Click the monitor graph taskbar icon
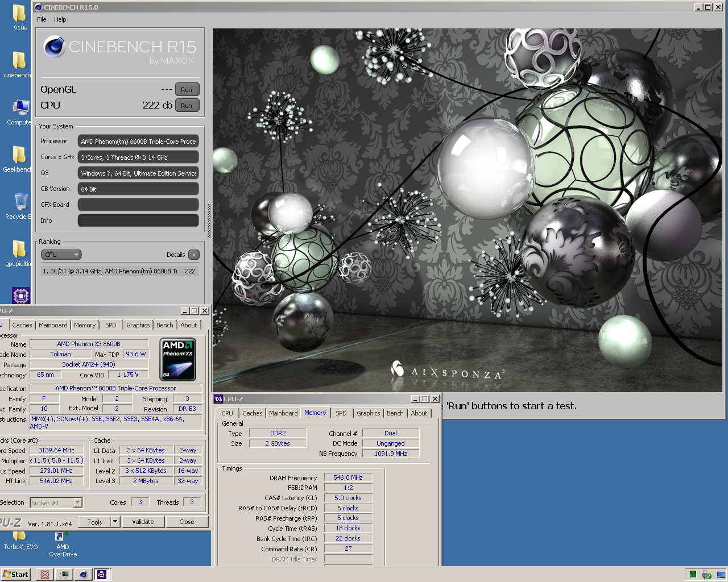 [x=64, y=575]
